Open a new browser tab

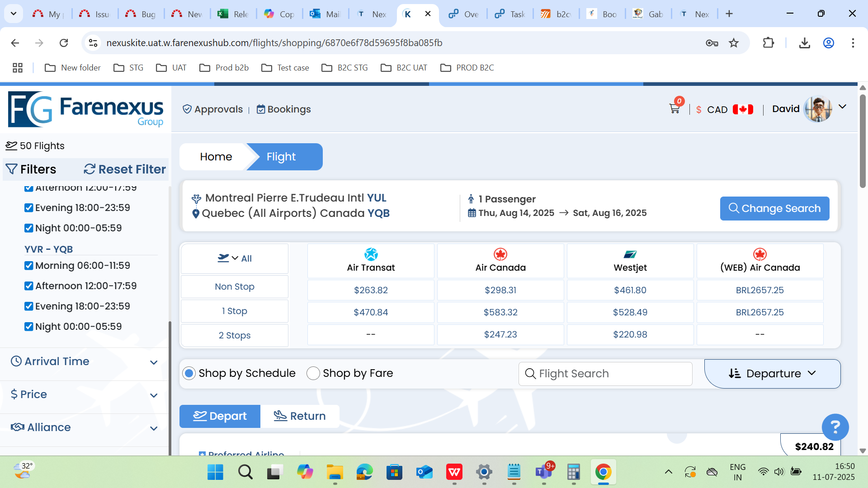(x=729, y=14)
